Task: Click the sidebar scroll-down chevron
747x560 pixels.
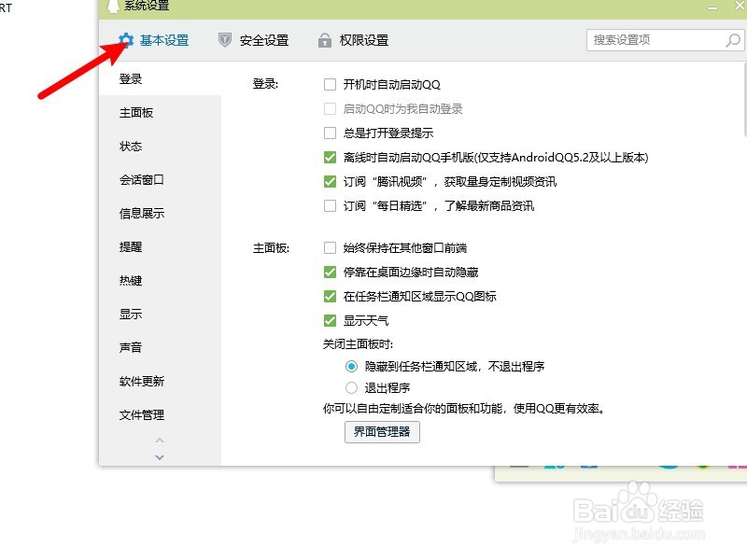Action: coord(160,457)
